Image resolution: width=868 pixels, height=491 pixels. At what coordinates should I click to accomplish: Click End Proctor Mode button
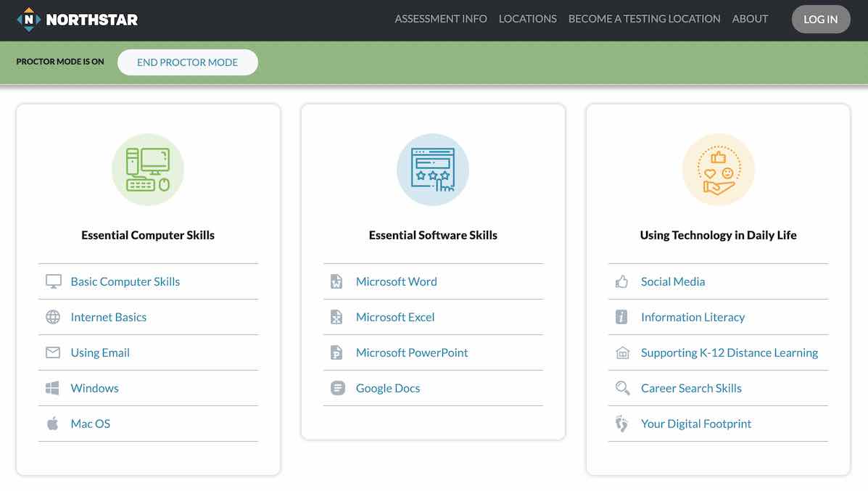[x=188, y=62]
